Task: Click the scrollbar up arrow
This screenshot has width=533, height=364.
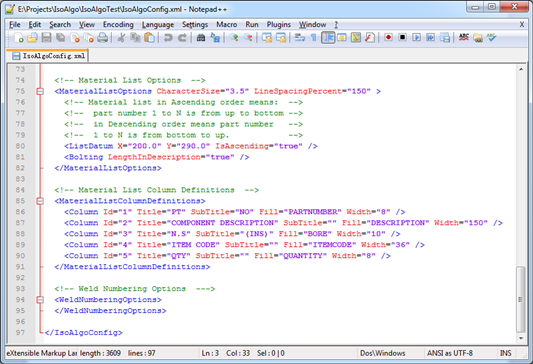Action: coord(521,69)
